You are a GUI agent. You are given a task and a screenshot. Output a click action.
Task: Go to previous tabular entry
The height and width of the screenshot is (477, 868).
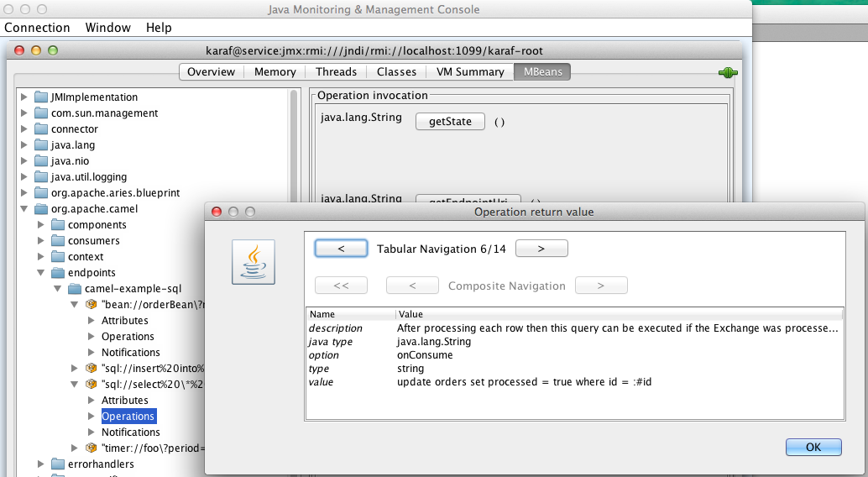341,249
